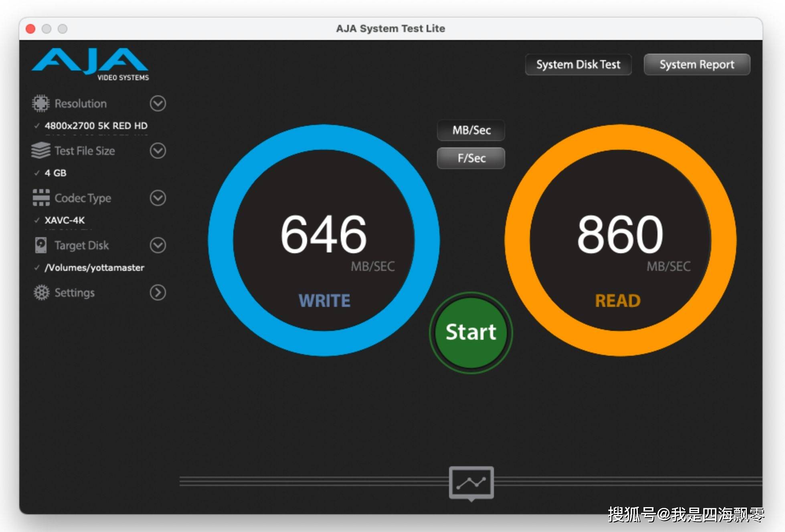785x532 pixels.
Task: Select the XAVC-4K codec entry
Action: coord(65,220)
